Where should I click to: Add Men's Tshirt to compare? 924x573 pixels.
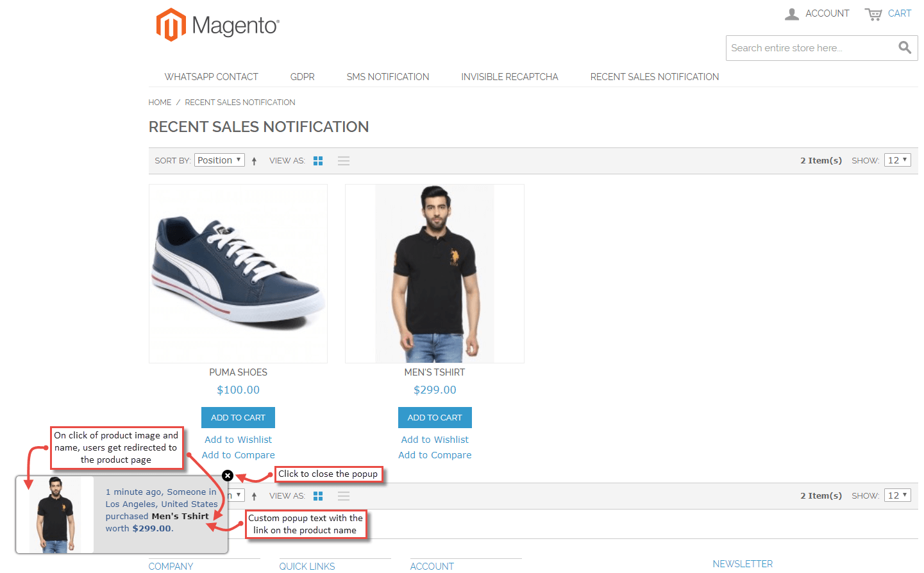(x=435, y=455)
